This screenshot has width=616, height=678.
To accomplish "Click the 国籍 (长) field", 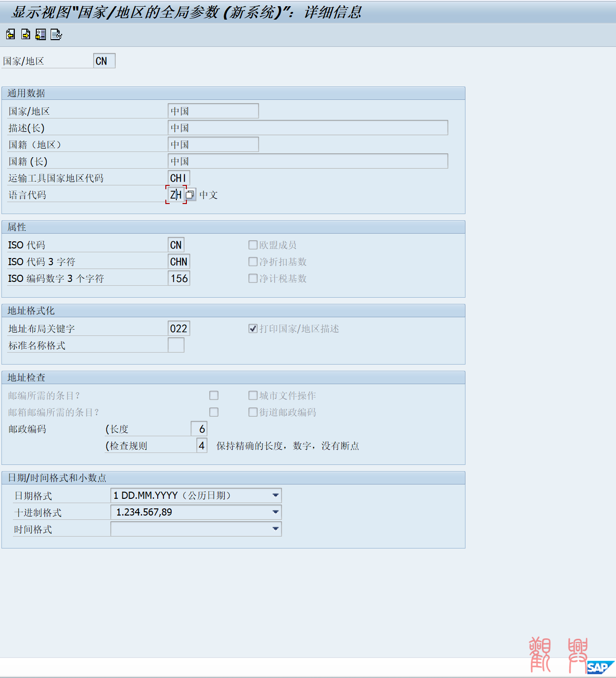I will tap(308, 161).
